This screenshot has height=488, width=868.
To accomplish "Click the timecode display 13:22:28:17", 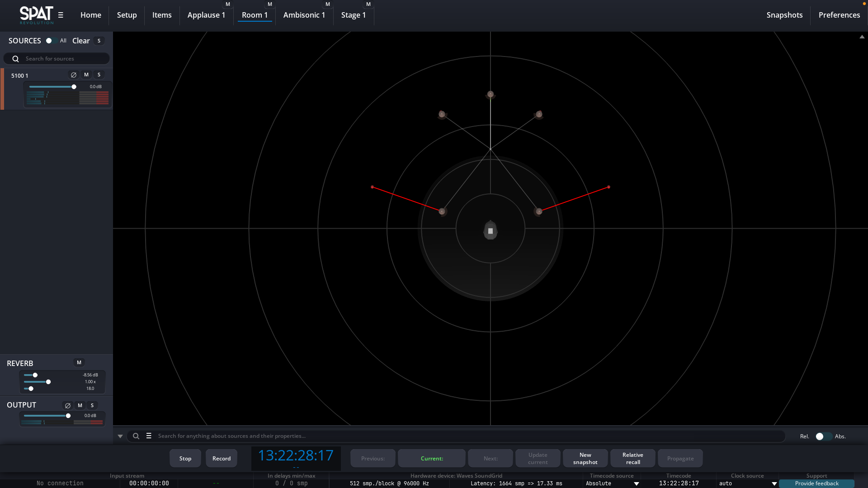I will [296, 455].
